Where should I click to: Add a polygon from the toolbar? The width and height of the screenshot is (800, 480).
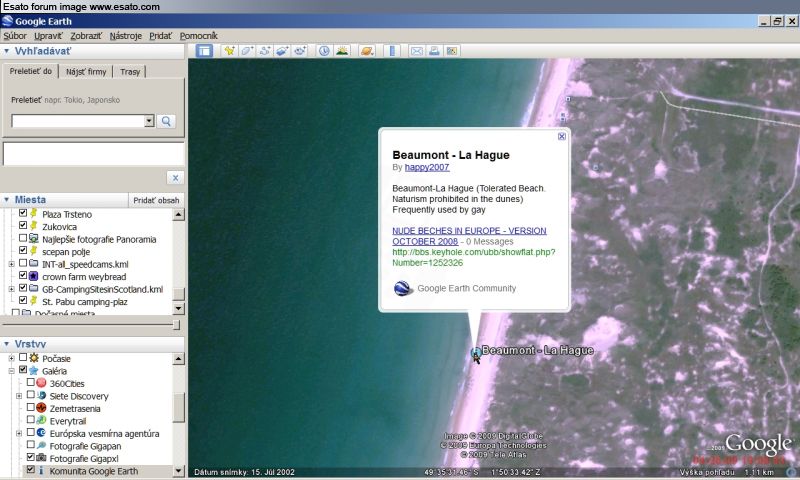(x=247, y=50)
